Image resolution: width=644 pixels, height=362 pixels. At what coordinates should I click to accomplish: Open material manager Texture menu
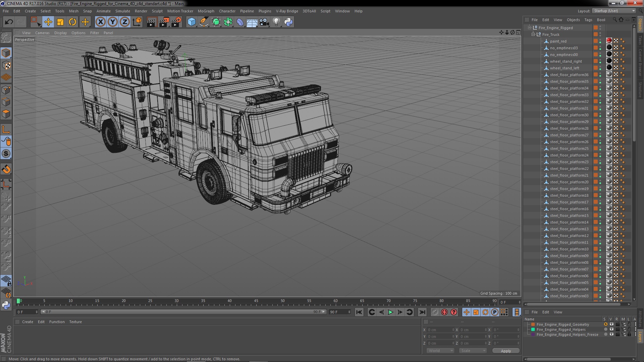point(75,322)
